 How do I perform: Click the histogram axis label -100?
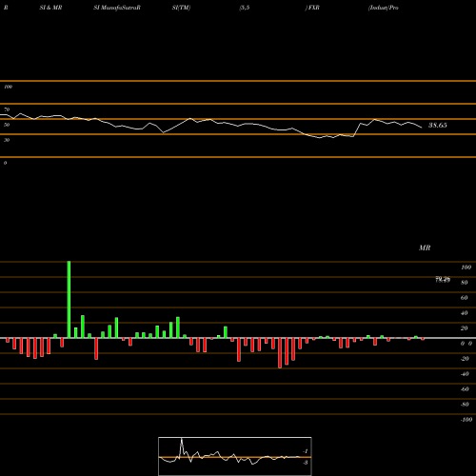(466, 420)
